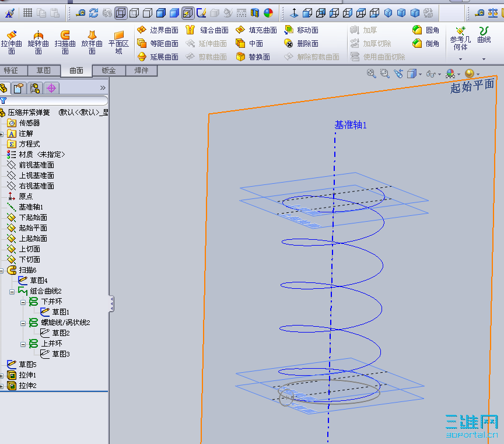
Task: Toggle the section view button
Action: (x=254, y=13)
